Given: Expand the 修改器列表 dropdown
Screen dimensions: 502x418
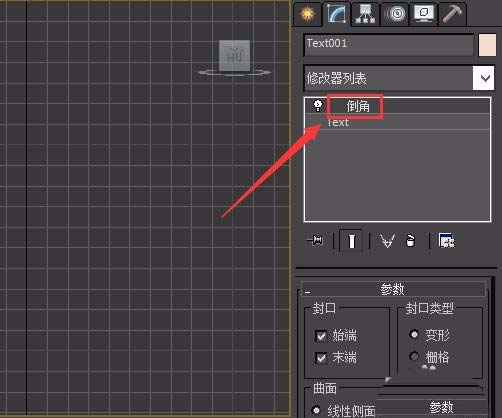Looking at the screenshot, I should coord(483,78).
